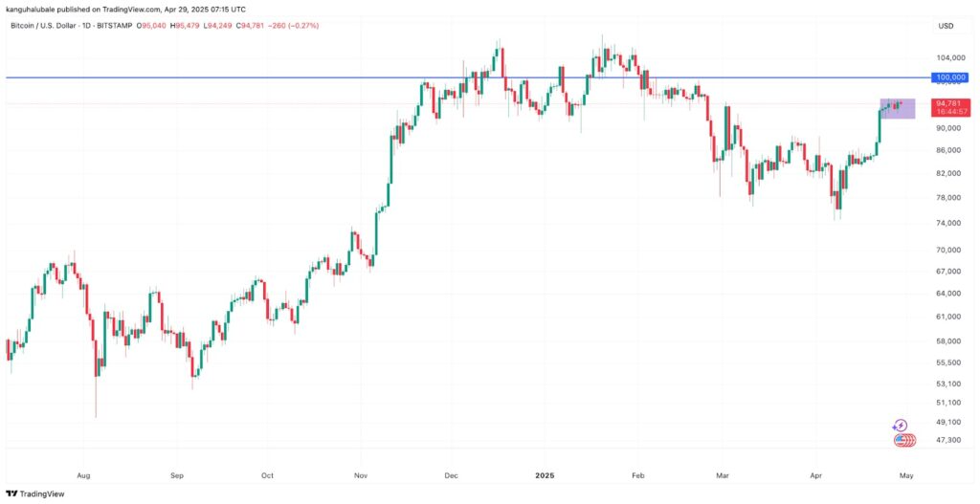Click the -260 (-0.27%) change value
The height and width of the screenshot is (504, 980).
(293, 24)
